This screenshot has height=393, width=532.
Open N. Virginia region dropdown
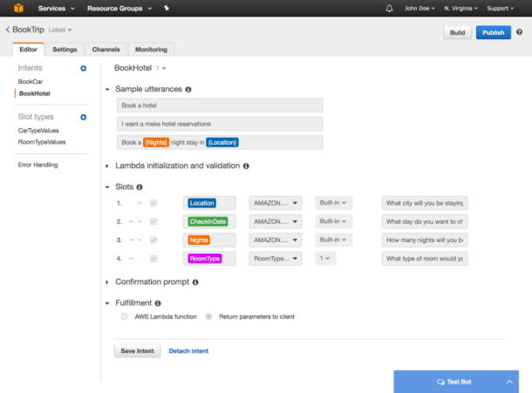(460, 8)
